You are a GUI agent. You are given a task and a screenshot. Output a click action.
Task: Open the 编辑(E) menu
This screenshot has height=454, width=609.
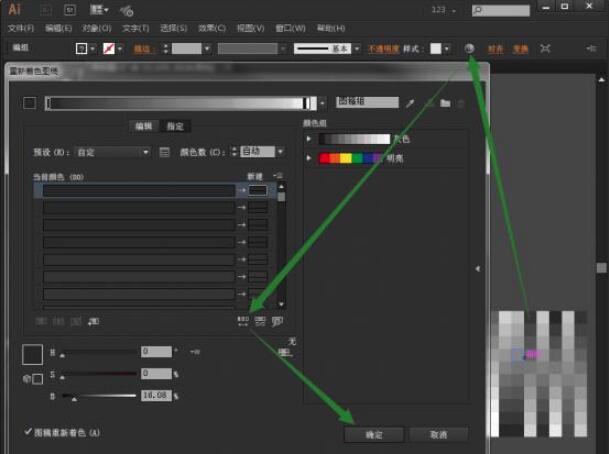pyautogui.click(x=58, y=28)
